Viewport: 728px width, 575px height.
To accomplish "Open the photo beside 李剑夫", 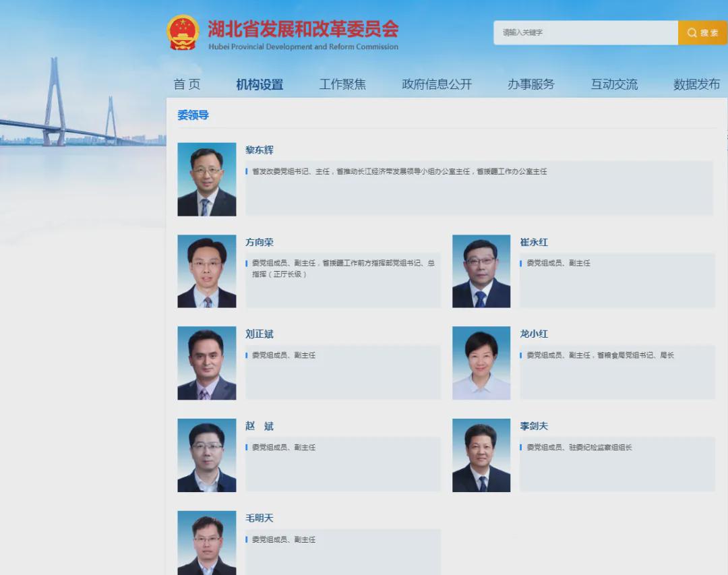I will point(481,455).
